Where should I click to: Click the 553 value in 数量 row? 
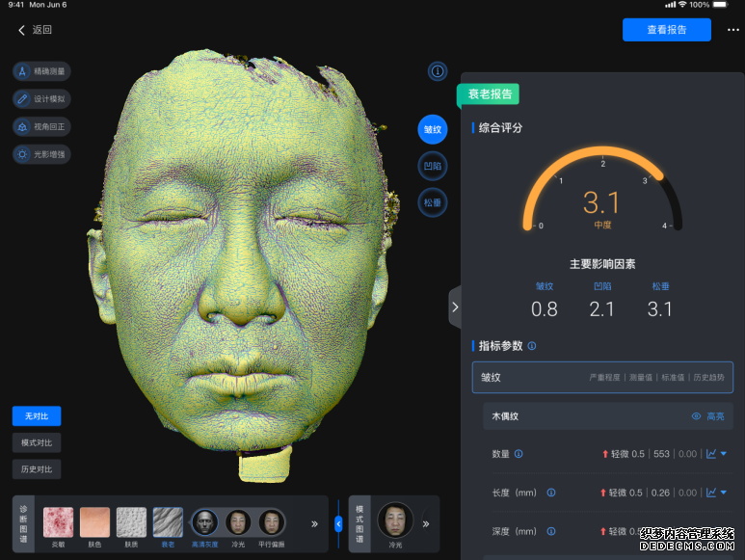661,454
